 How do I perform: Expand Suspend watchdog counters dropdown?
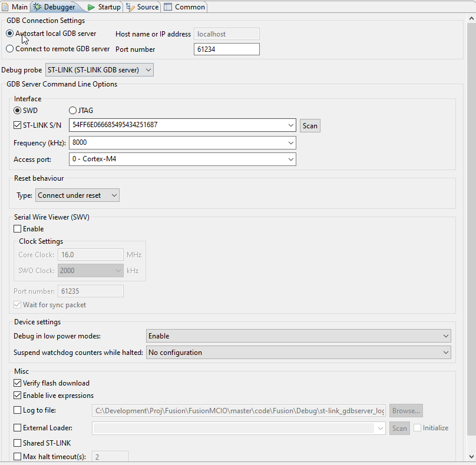coord(298,353)
